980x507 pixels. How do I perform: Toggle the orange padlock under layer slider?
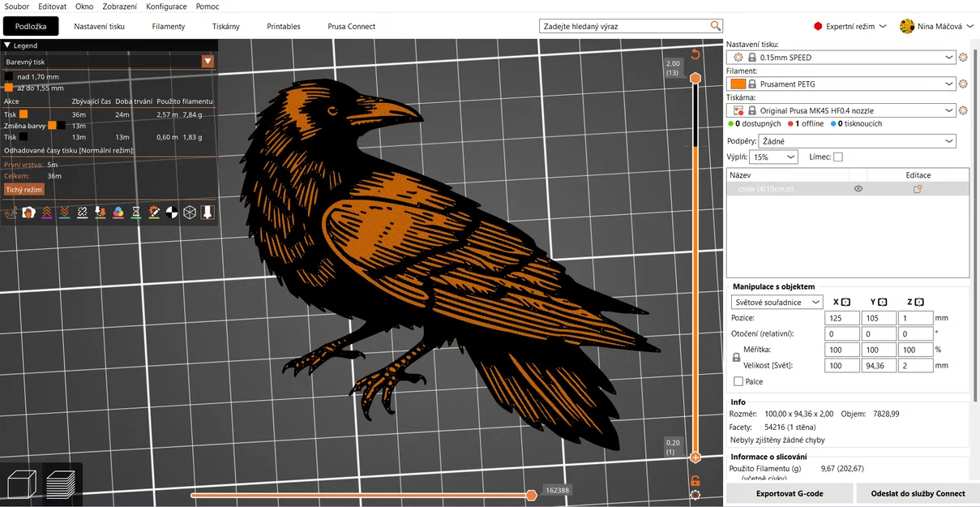(695, 481)
